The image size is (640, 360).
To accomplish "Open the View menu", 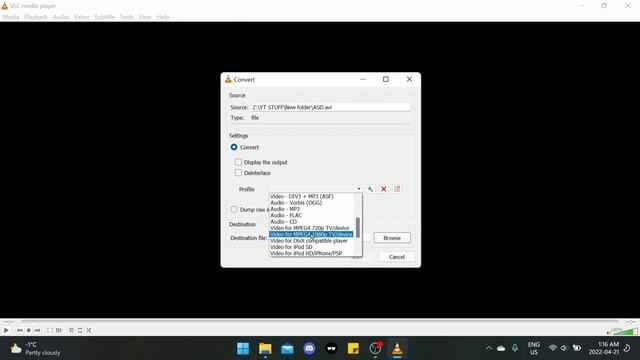I will (x=145, y=17).
